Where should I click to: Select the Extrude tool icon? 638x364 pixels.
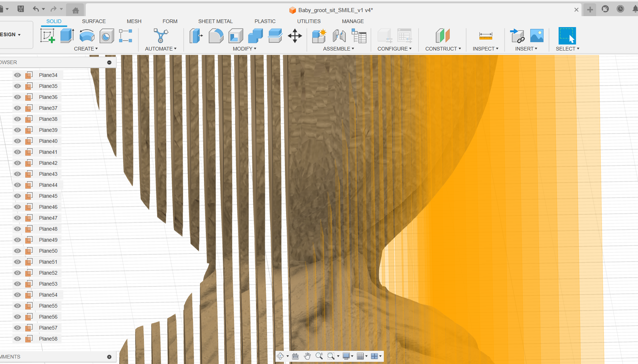[x=67, y=36]
